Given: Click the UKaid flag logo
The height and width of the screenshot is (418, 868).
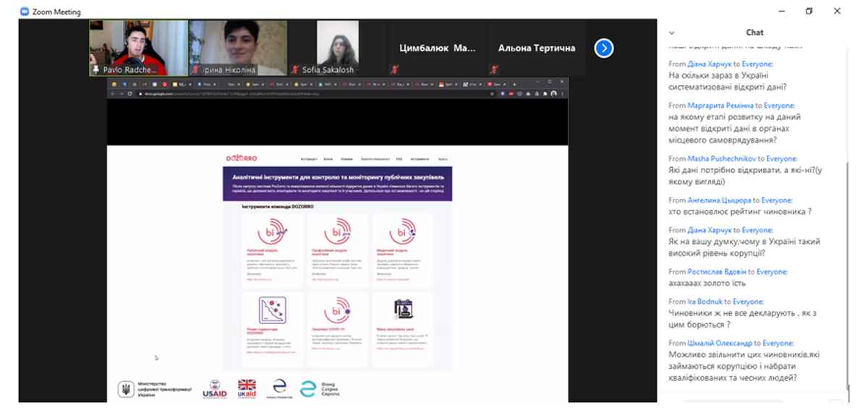Looking at the screenshot, I should pos(247,389).
